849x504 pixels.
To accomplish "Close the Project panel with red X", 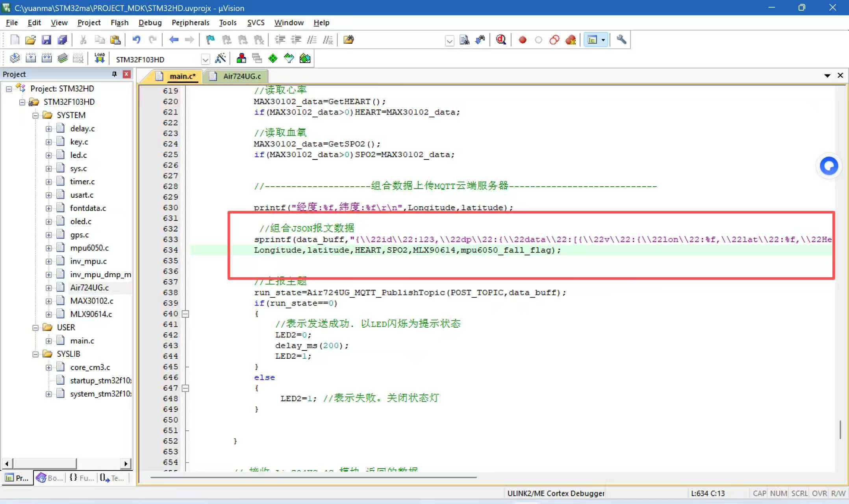I will [126, 74].
